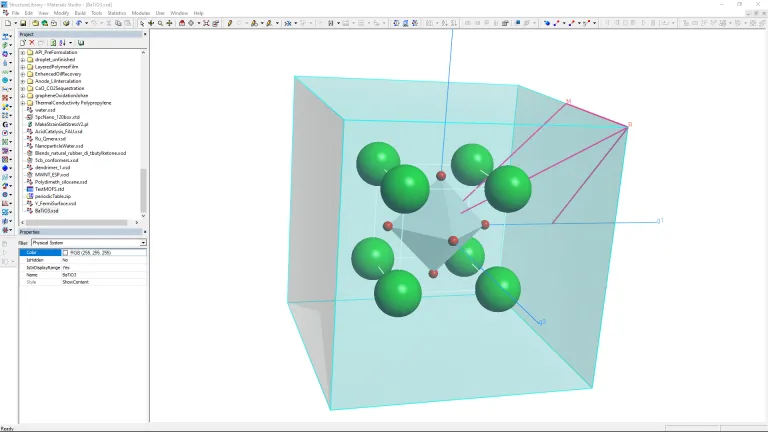The width and height of the screenshot is (768, 432).
Task: Activate the Zoom magnifier tool
Action: click(160, 23)
